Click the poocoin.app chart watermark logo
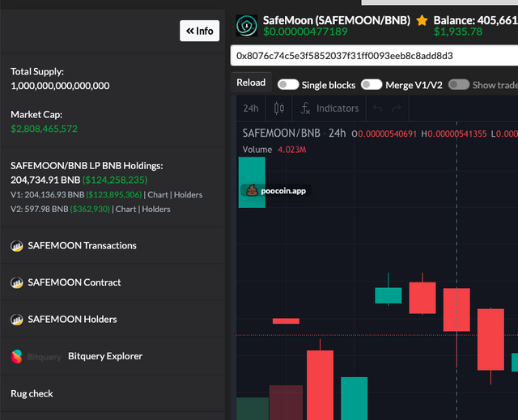Image resolution: width=518 pixels, height=420 pixels. [x=276, y=190]
